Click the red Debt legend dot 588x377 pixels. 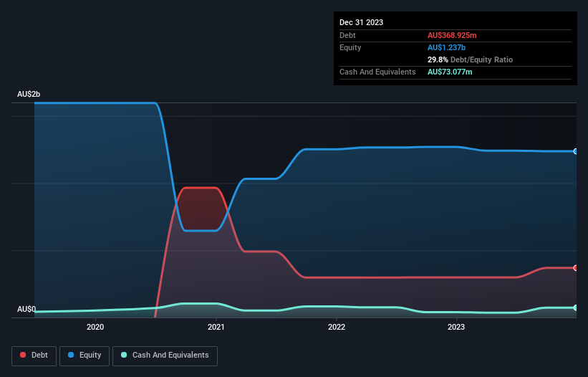(x=23, y=355)
